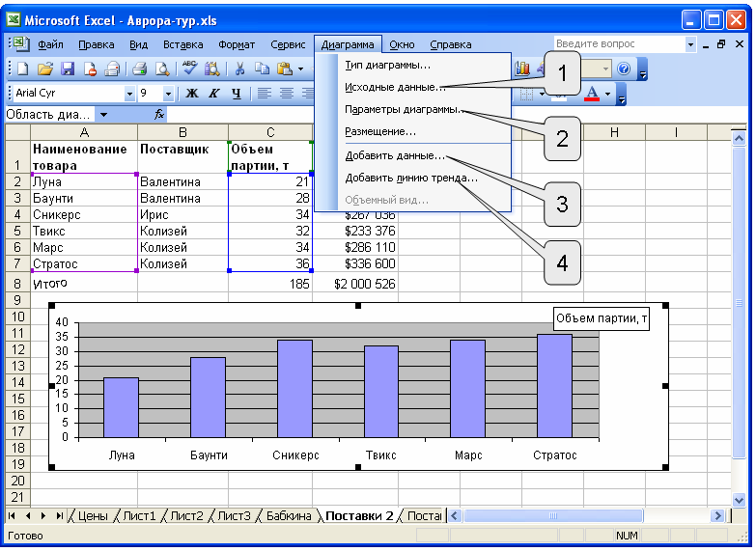Toggle Underline formatting button
Screen dimensions: 756x551
click(x=236, y=93)
